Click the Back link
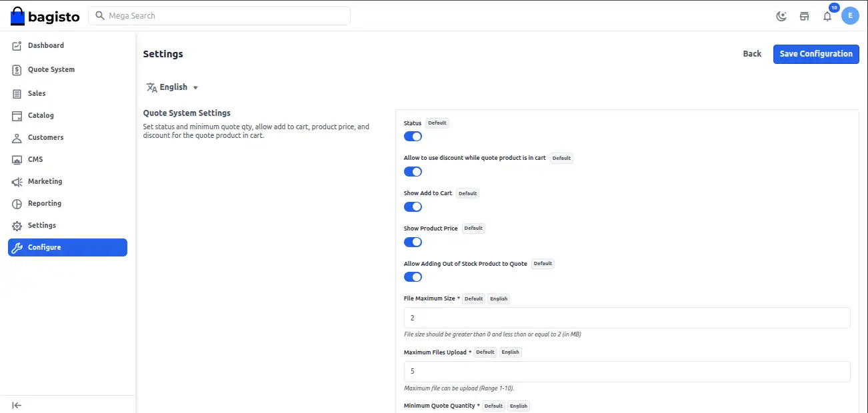 click(752, 54)
